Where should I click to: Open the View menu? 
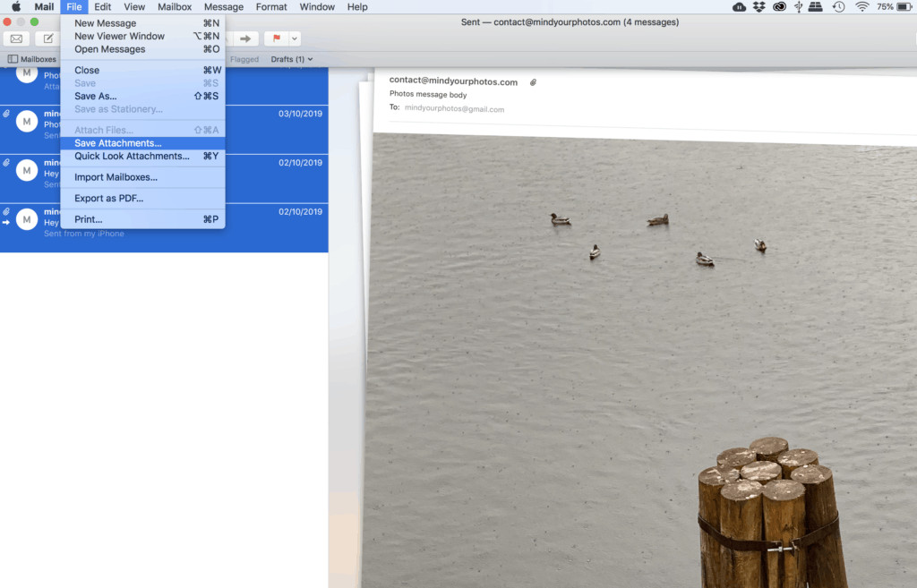click(134, 7)
